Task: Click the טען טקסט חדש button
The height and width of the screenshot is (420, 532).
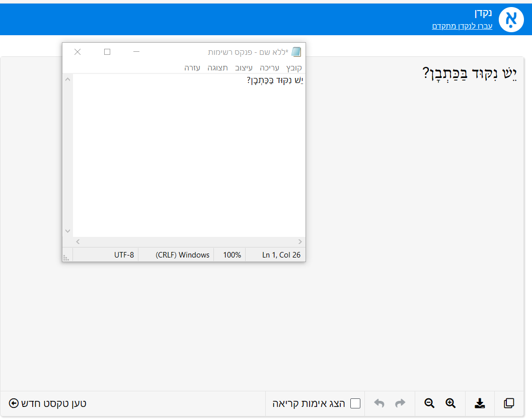Action: [47, 403]
